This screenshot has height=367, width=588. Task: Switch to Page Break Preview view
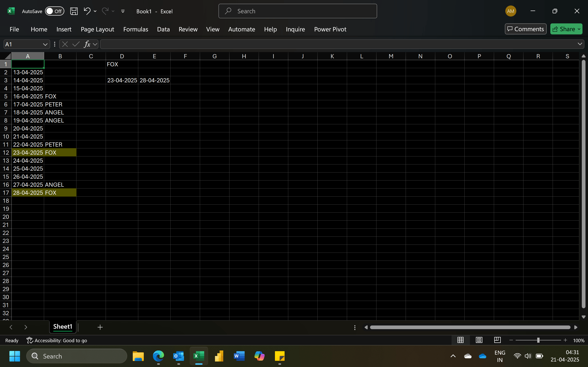coord(497,340)
